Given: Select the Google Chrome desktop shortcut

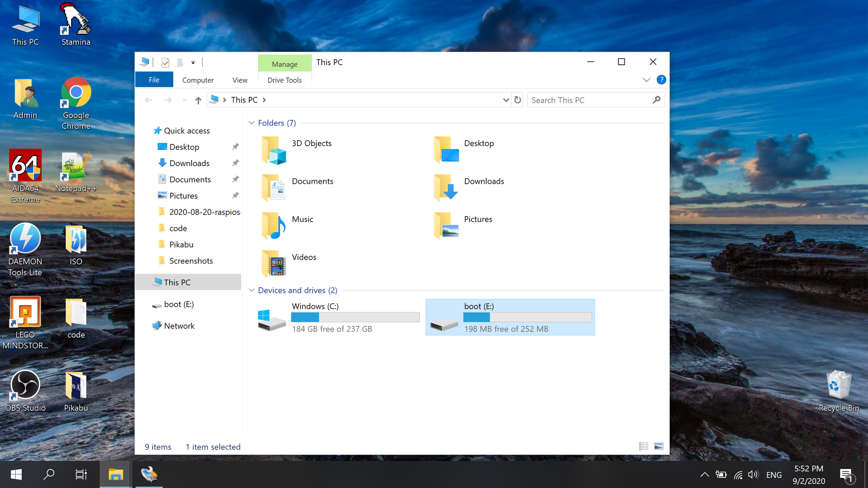Looking at the screenshot, I should (76, 103).
